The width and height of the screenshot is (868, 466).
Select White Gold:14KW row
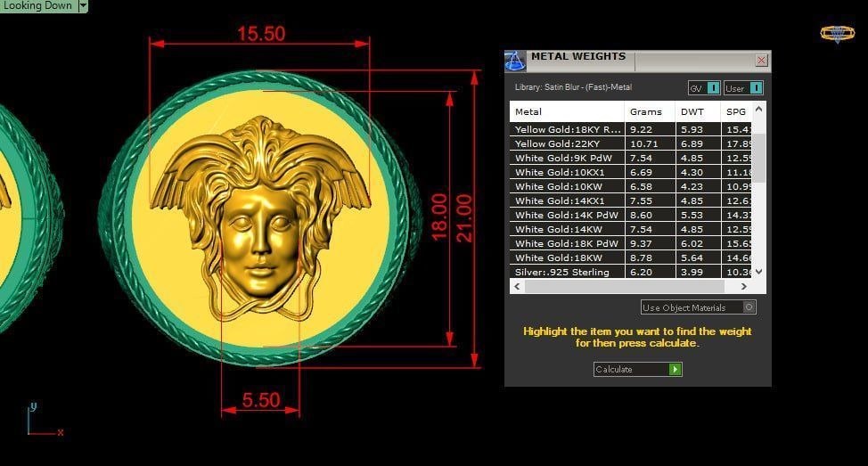[x=631, y=230]
